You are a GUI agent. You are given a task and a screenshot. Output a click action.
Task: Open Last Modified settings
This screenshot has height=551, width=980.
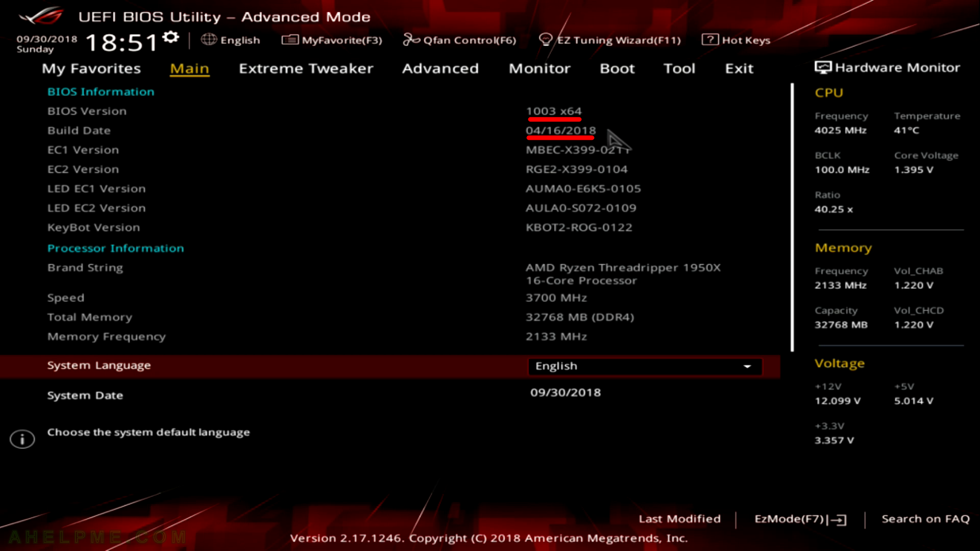(679, 518)
